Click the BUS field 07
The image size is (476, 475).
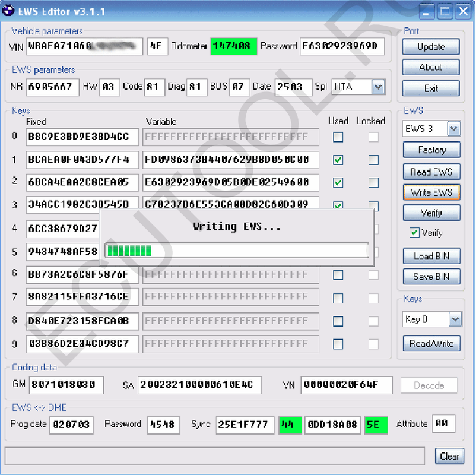240,87
